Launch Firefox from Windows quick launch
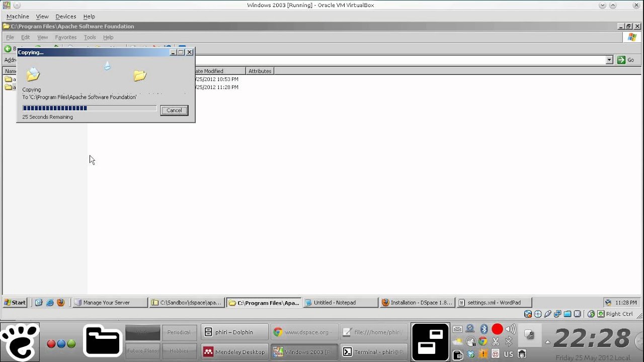Viewport: 644px width, 362px height. pyautogui.click(x=61, y=303)
